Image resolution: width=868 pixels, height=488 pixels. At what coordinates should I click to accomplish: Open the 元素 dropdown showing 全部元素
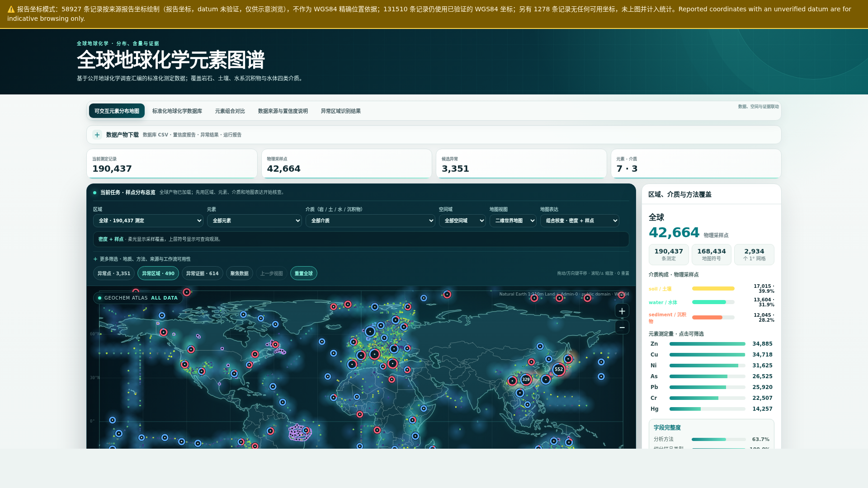(255, 221)
